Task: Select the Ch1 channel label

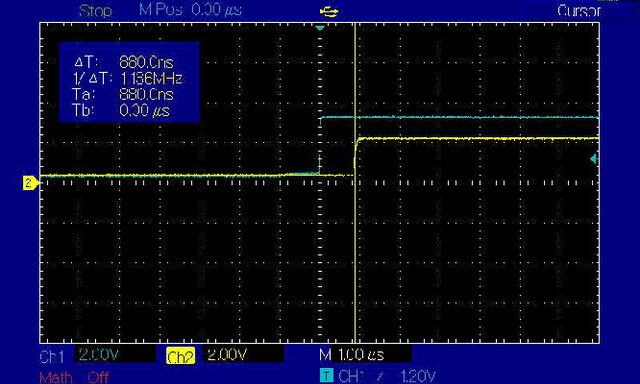Action: tap(52, 357)
